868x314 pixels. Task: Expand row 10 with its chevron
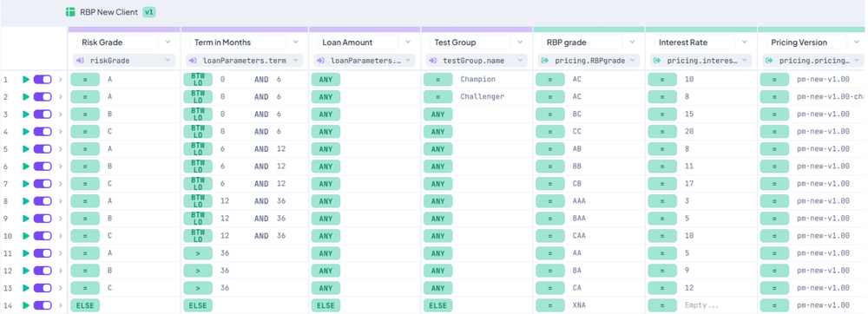(61, 236)
